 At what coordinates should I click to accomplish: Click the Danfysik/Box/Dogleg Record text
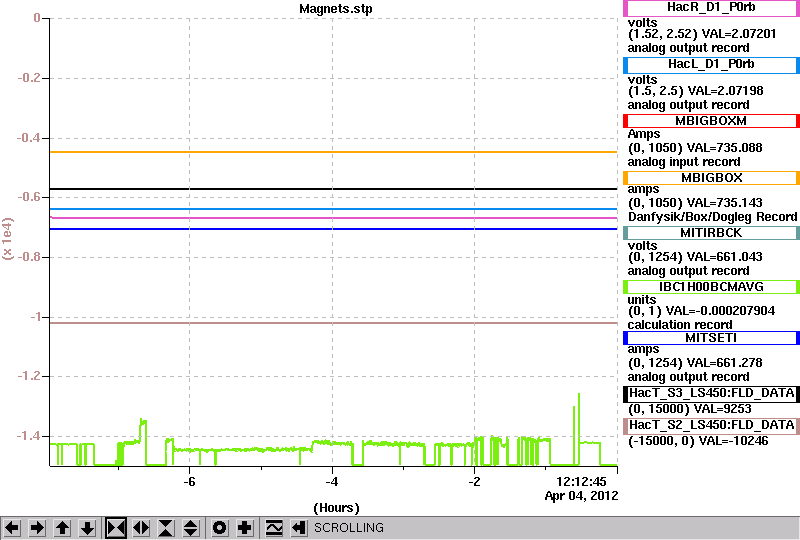[712, 217]
